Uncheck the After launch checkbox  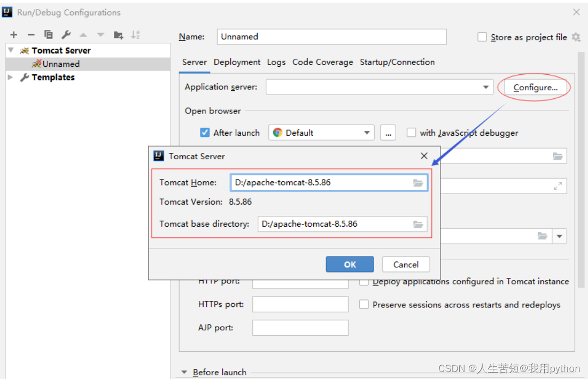coord(205,133)
